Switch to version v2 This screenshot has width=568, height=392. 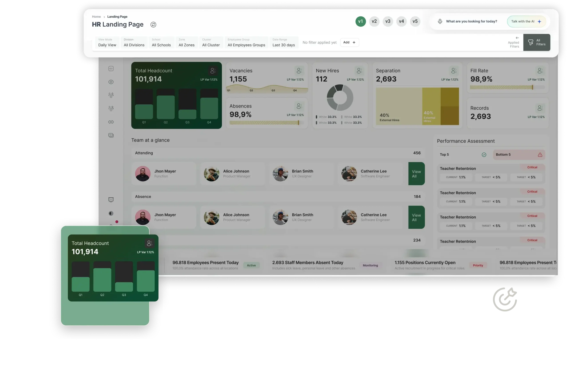tap(374, 21)
